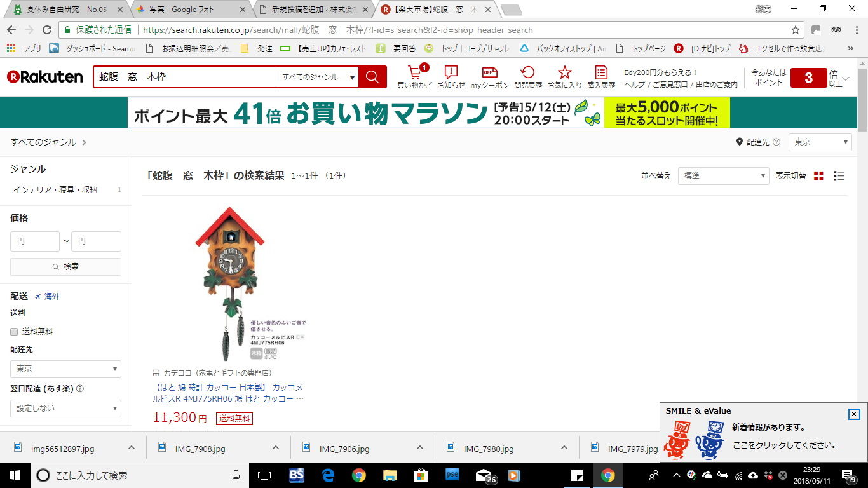Click the Rakuten search box with 蛇腹 窓 木枠
Screen dimensions: 868x488
click(x=185, y=77)
